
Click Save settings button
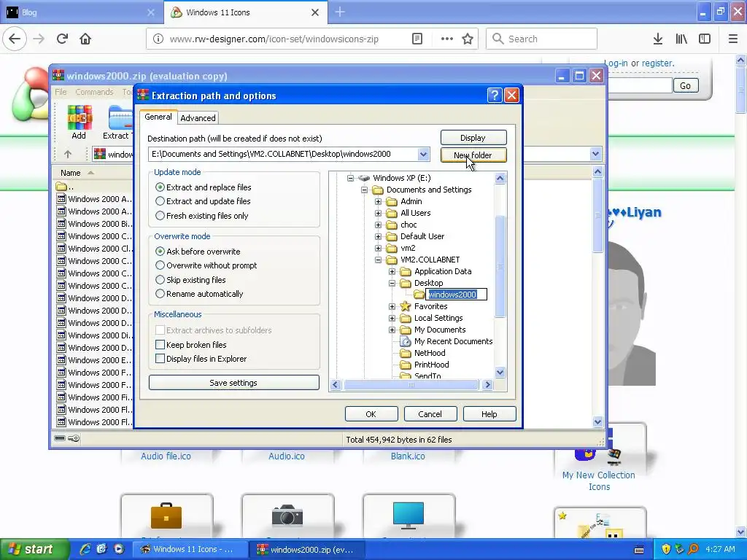233,382
